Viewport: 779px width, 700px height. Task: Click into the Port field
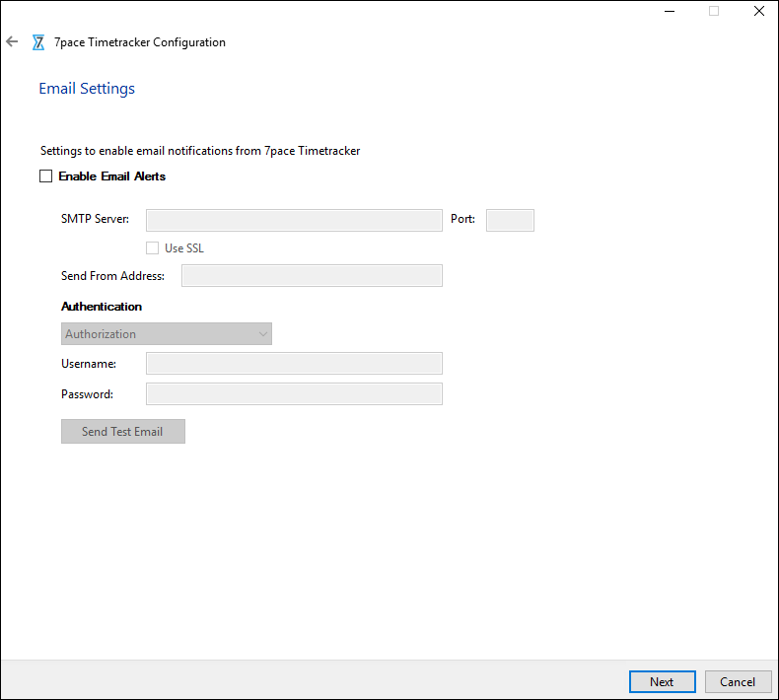510,220
